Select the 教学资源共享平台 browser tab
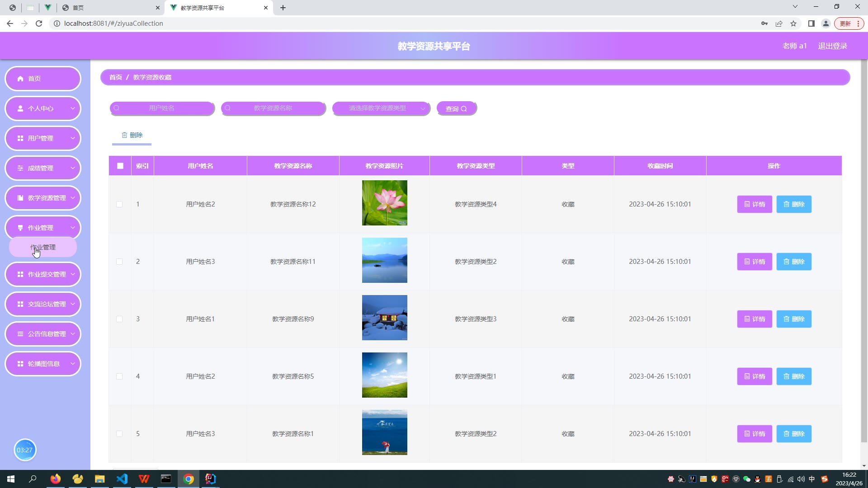The height and width of the screenshot is (488, 868). (x=219, y=8)
